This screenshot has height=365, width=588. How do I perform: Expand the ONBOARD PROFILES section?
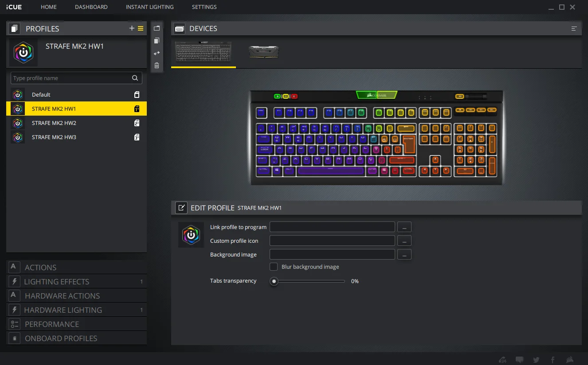tap(76, 338)
